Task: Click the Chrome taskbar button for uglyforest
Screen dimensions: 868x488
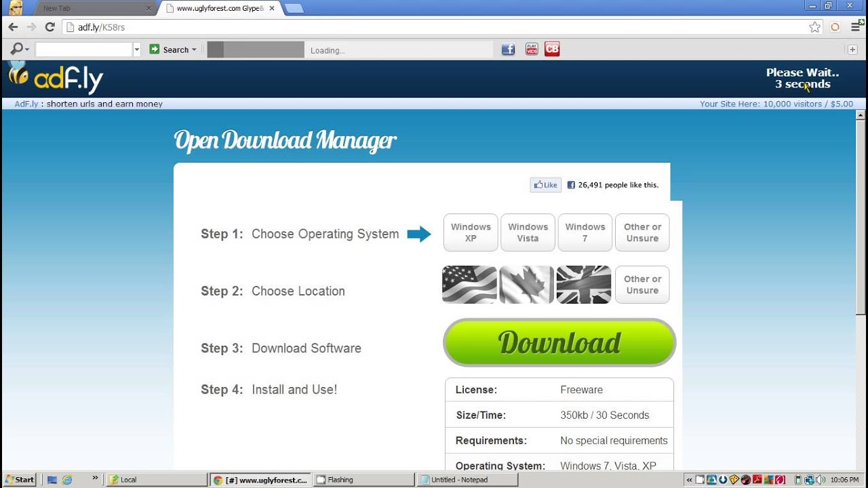Action: [260, 480]
